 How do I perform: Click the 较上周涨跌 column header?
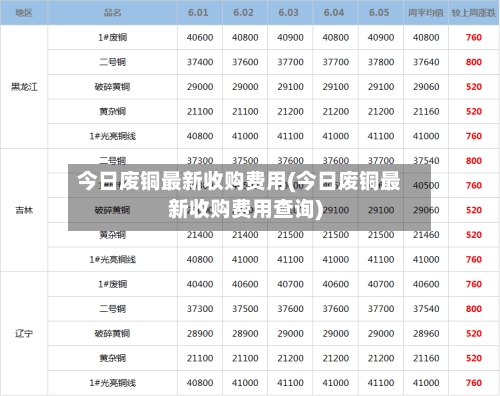click(474, 13)
